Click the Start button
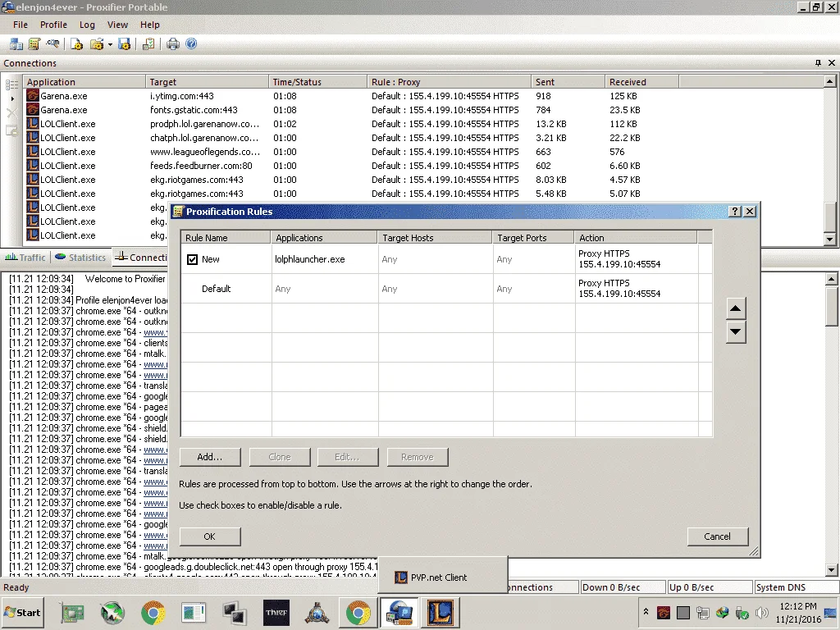This screenshot has width=840, height=630. point(22,612)
